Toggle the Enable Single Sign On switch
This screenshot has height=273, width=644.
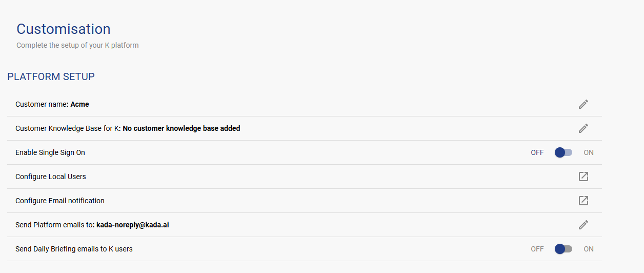click(563, 152)
